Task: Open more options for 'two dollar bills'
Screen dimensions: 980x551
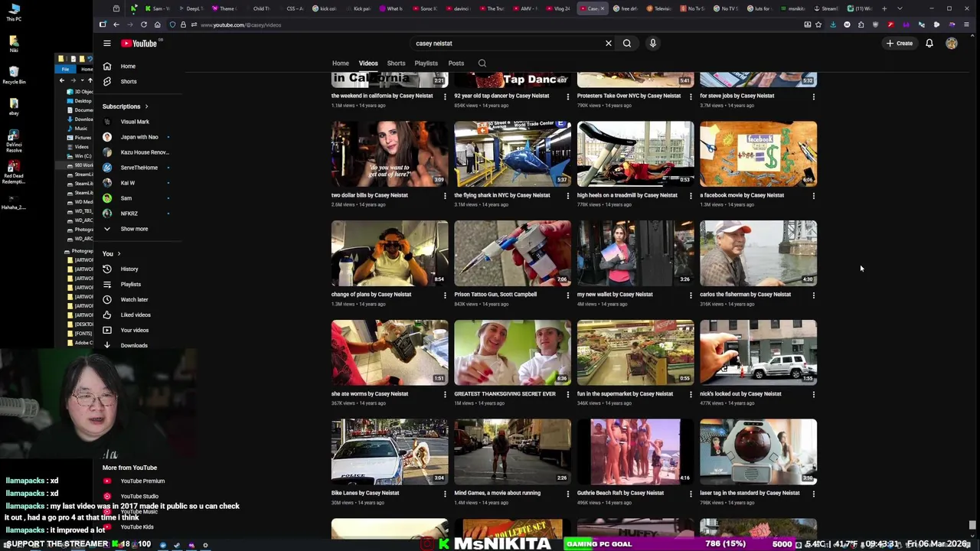Action: pyautogui.click(x=445, y=196)
